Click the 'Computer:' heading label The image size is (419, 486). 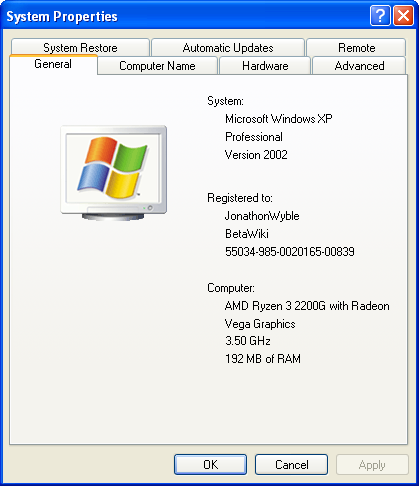231,288
